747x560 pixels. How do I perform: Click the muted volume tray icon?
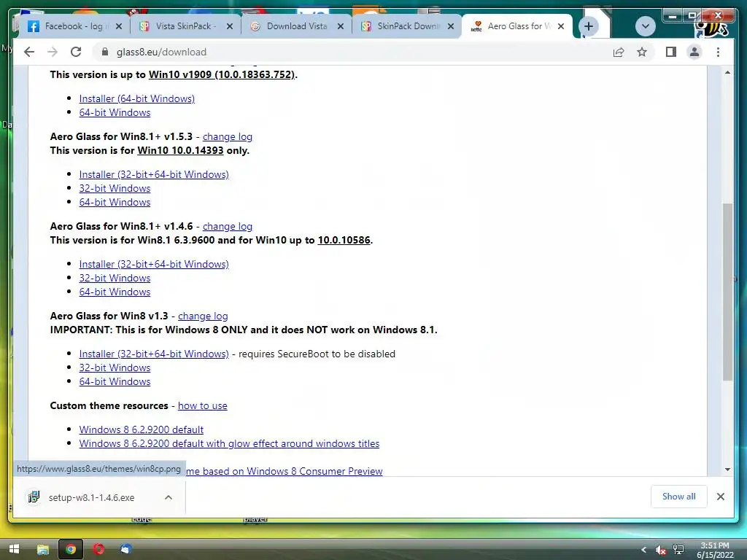pos(661,550)
